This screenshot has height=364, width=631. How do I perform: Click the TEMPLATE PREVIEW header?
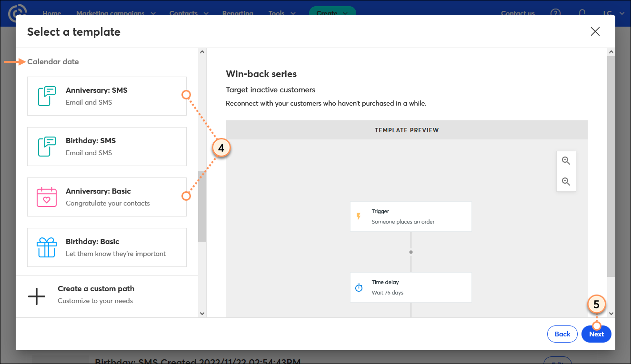tap(407, 130)
